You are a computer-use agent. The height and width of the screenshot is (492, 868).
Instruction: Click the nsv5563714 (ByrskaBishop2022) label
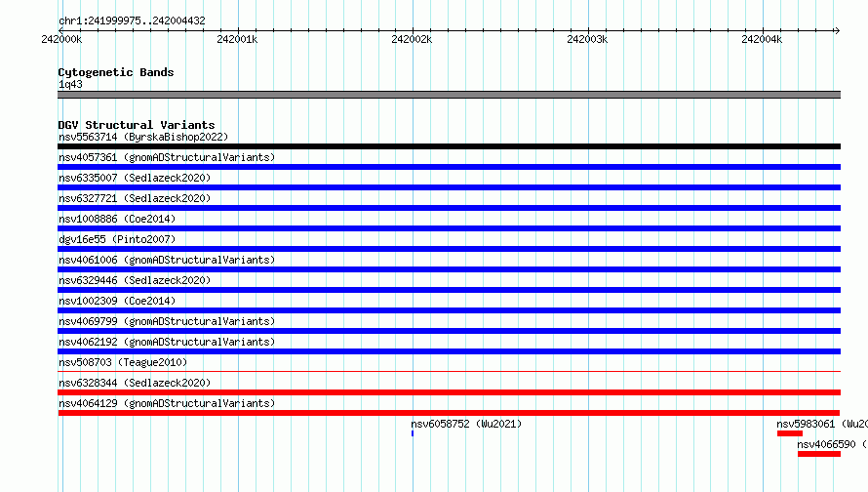pyautogui.click(x=143, y=137)
